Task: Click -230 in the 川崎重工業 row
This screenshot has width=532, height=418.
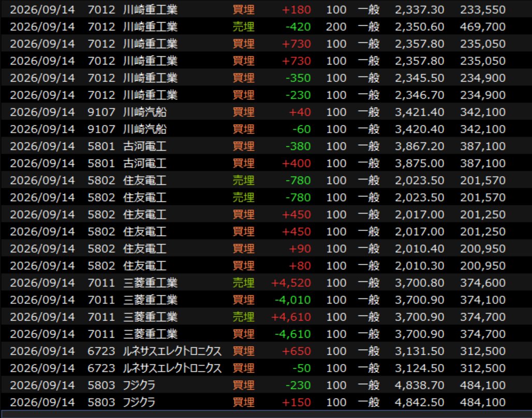Action: (298, 95)
